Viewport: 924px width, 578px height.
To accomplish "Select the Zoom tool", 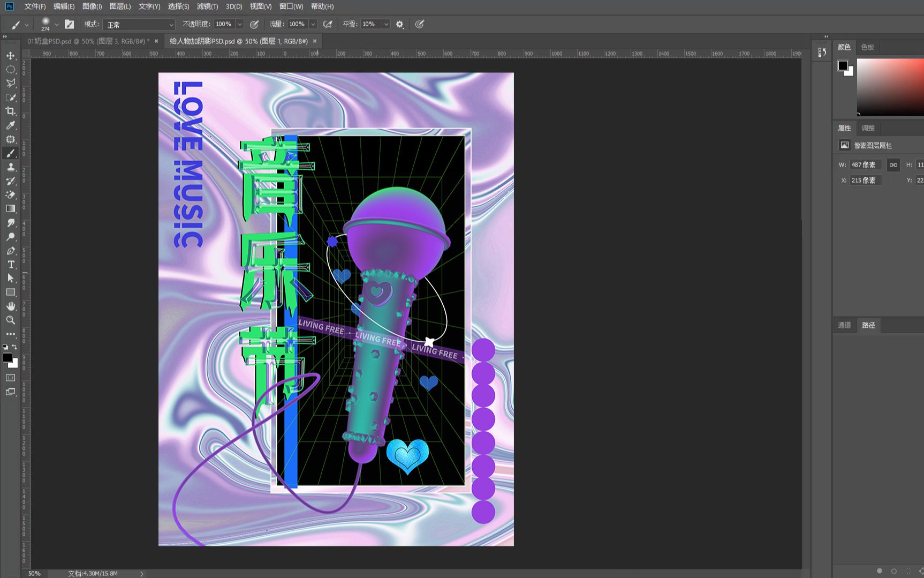I will [x=11, y=320].
